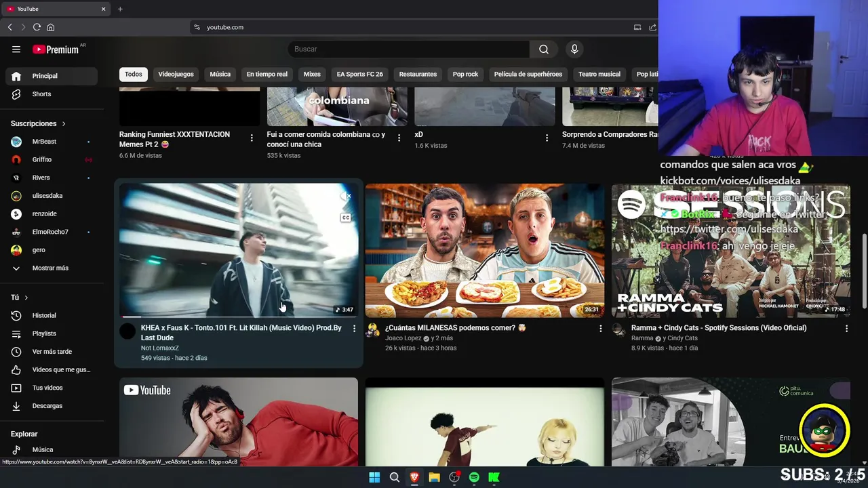
Task: Open renzoide channel subscription
Action: point(52,213)
